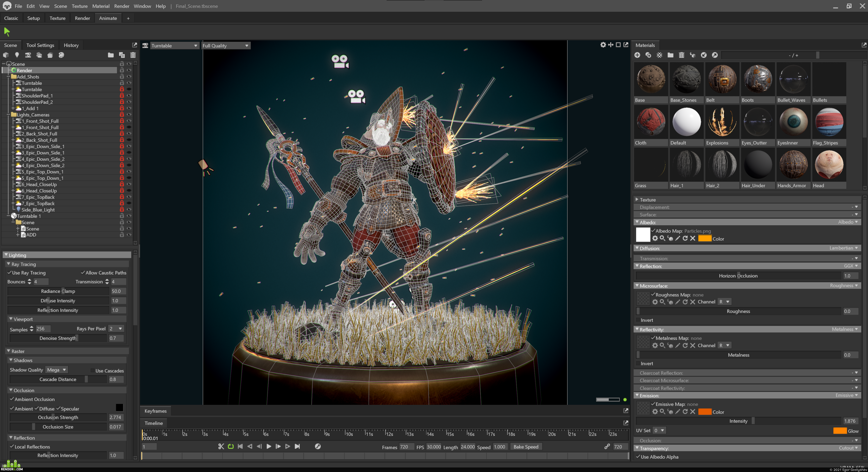Click the new material plus icon
This screenshot has width=868, height=472.
(637, 55)
